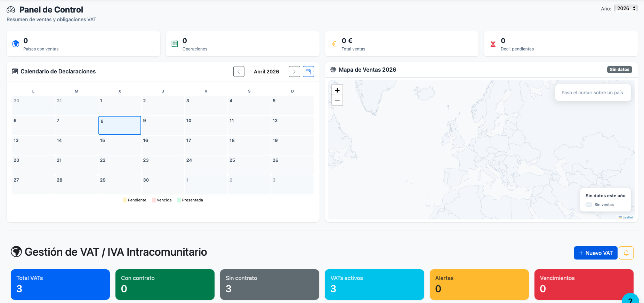644x303 pixels.
Task: Select day 15 in the calendar
Action: [120, 145]
